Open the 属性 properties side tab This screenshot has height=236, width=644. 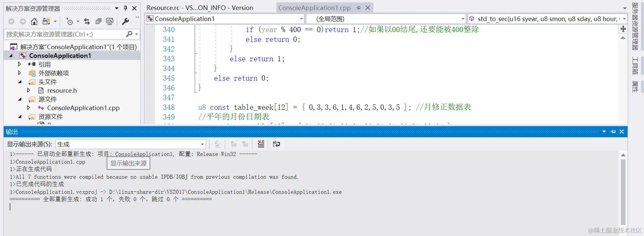coord(635,87)
